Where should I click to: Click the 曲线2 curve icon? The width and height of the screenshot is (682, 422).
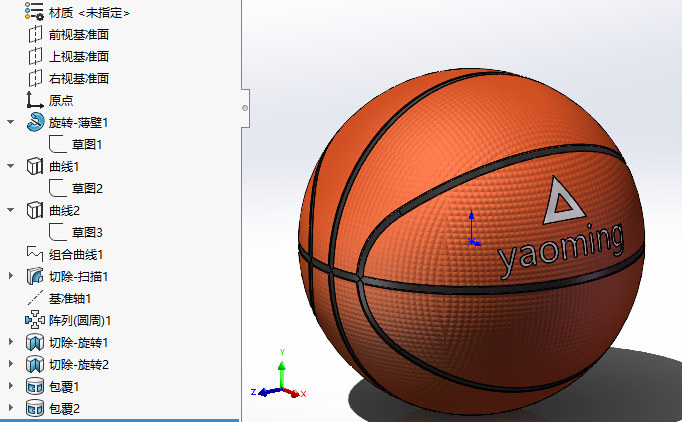click(x=35, y=210)
